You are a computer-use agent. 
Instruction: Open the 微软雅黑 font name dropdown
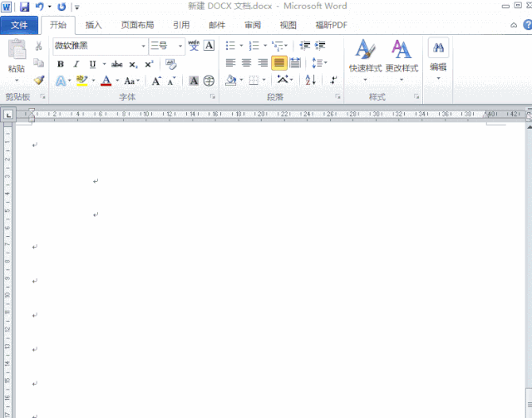click(x=143, y=46)
